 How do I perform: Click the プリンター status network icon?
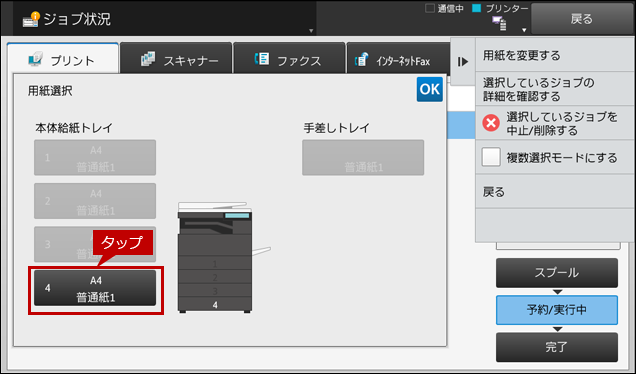tap(499, 23)
